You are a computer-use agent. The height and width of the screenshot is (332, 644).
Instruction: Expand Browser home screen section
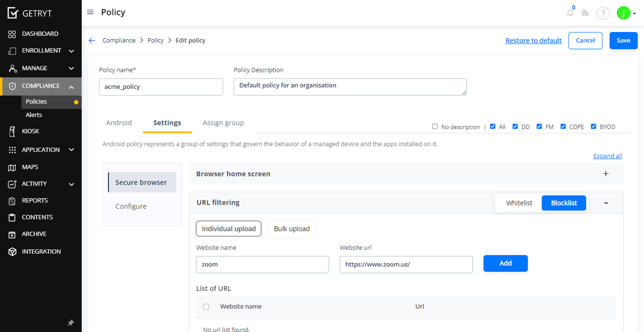pyautogui.click(x=606, y=174)
